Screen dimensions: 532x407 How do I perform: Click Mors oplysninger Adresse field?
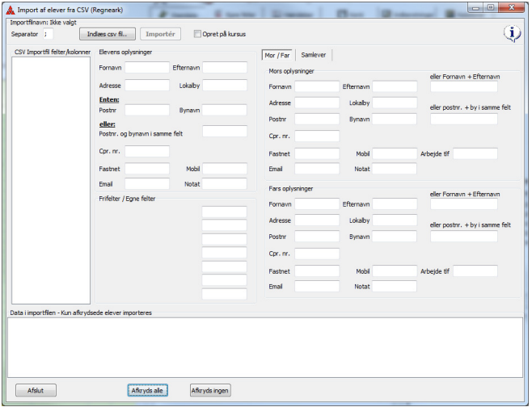(x=317, y=103)
